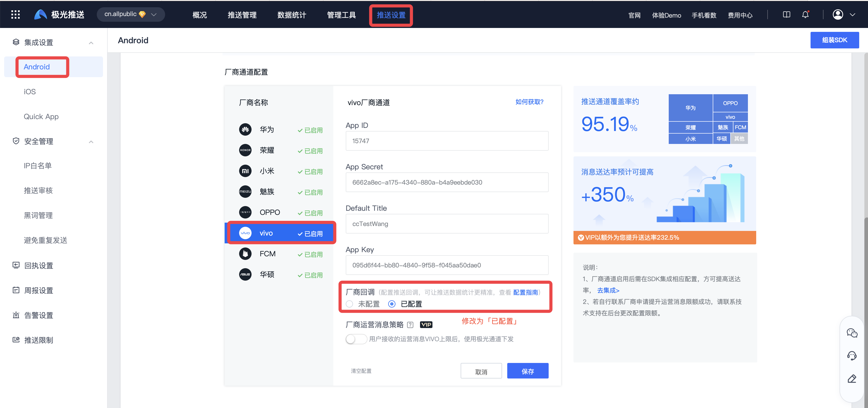Open the cn.allpublic app selector dropdown

[131, 14]
